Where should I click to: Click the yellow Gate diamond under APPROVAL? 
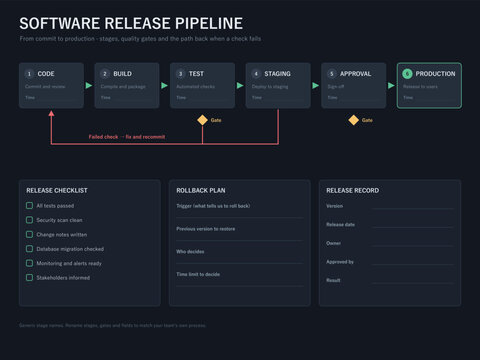(354, 120)
